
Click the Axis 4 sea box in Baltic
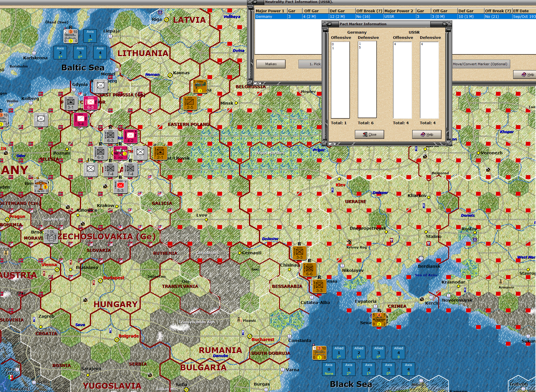pyautogui.click(x=100, y=53)
